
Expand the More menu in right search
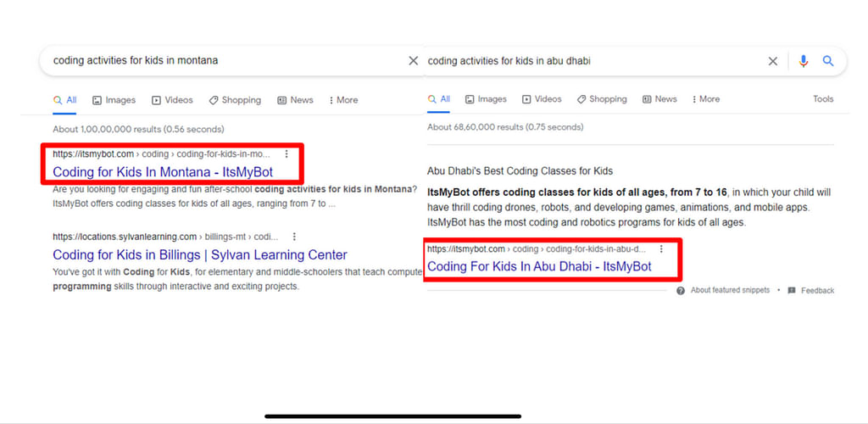pos(705,99)
